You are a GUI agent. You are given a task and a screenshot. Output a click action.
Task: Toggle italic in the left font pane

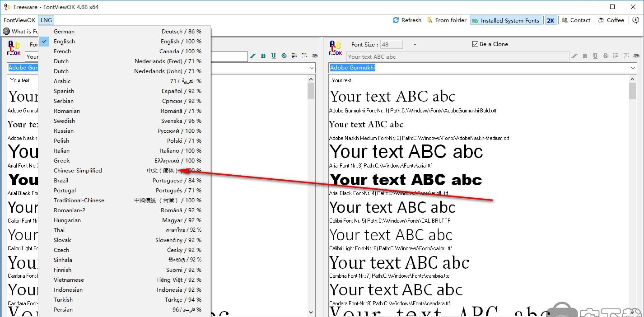coord(253,56)
